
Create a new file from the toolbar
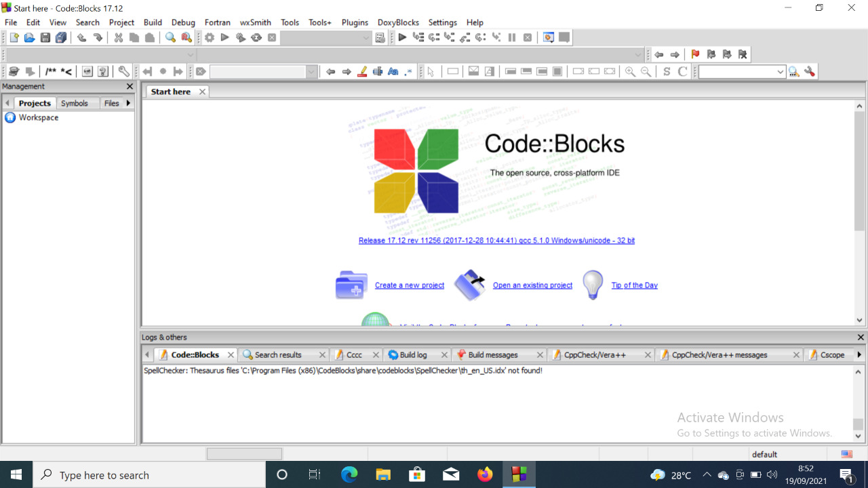pyautogui.click(x=14, y=38)
